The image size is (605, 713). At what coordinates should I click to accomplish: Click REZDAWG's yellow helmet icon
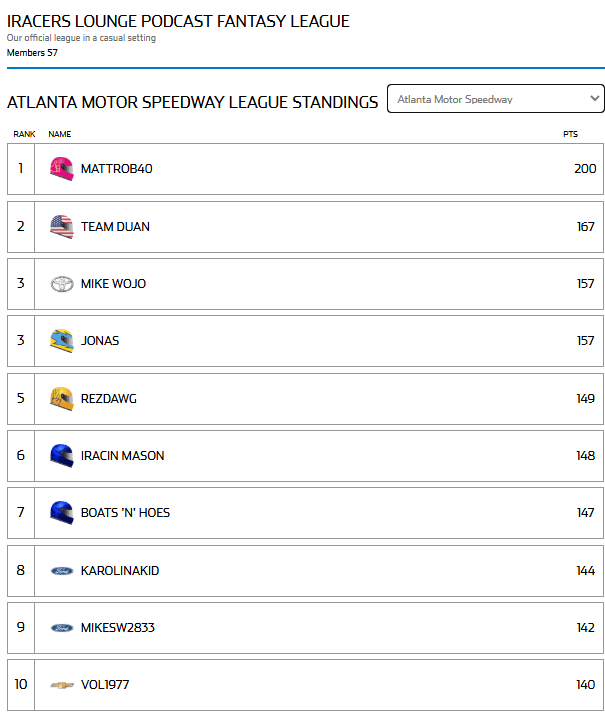pos(62,398)
